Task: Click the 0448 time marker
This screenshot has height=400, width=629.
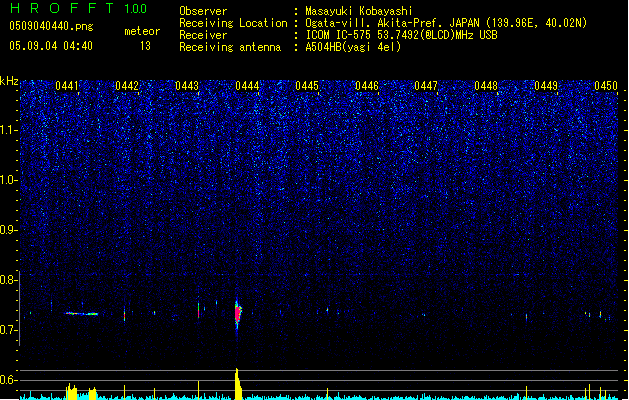Action: 486,86
